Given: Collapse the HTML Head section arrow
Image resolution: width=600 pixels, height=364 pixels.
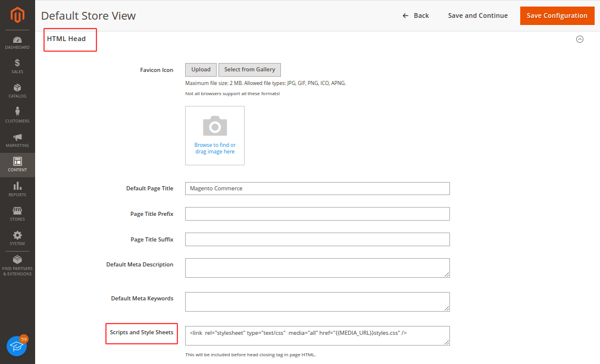Looking at the screenshot, I should click(x=579, y=39).
